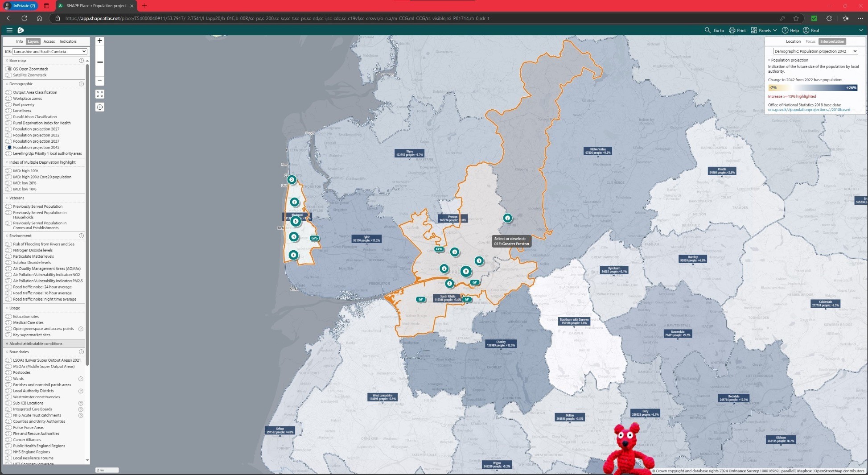Click the layers panel vertical scrollbar
The height and width of the screenshot is (475, 868).
click(87, 214)
